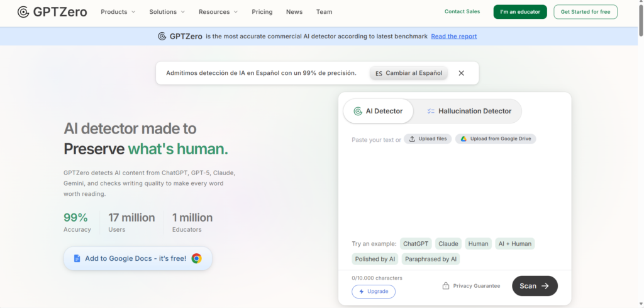Screen dimensions: 644x308
Task: Click the 1 million Educators statistic
Action: pos(192,222)
